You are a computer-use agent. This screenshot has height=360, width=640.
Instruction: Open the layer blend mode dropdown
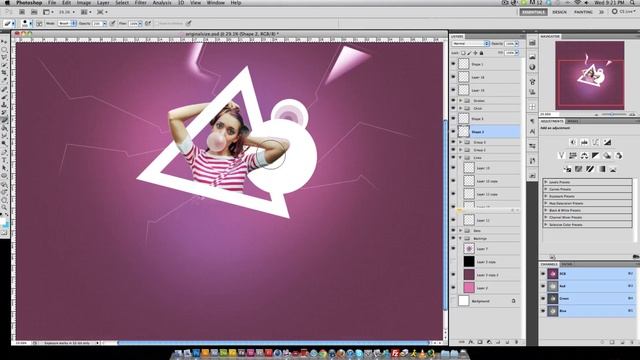(x=471, y=43)
